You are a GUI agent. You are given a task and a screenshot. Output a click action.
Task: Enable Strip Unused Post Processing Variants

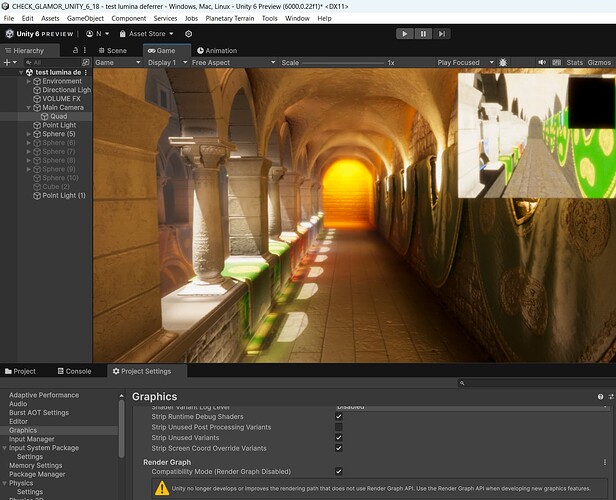338,427
